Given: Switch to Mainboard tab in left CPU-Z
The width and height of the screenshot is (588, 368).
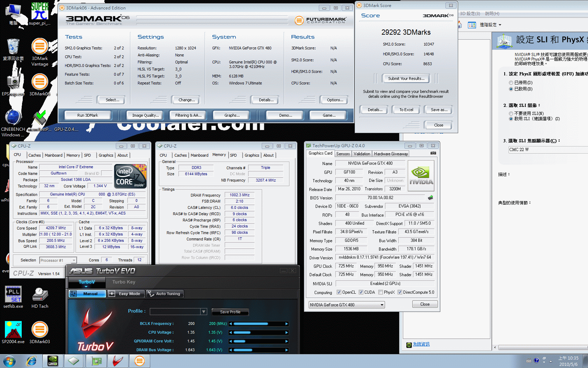Looking at the screenshot, I should pos(54,155).
